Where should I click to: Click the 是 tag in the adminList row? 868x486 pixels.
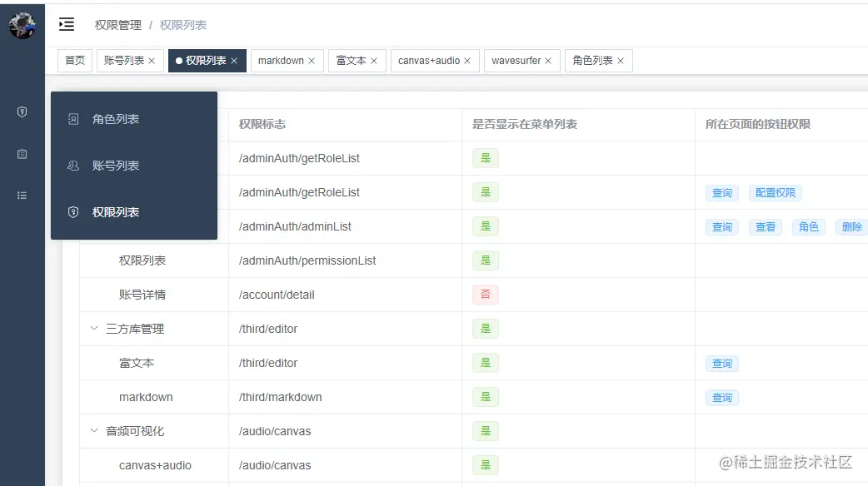(x=486, y=226)
